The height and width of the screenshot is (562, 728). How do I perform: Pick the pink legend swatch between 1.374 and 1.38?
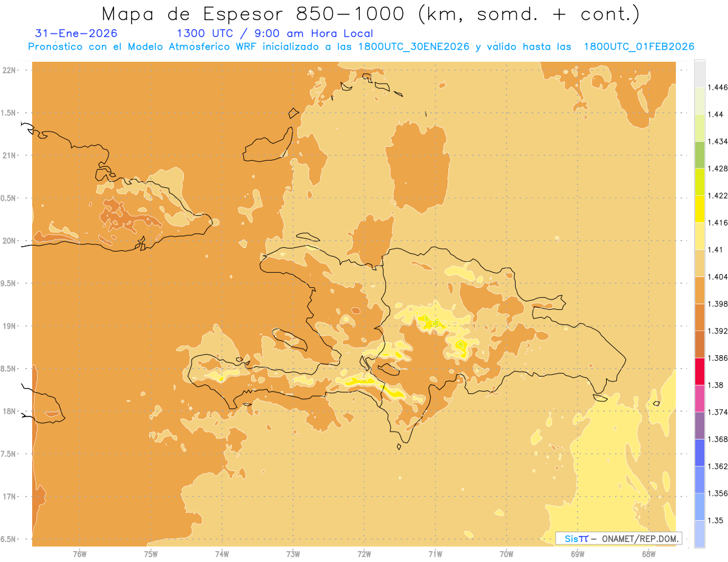click(699, 398)
